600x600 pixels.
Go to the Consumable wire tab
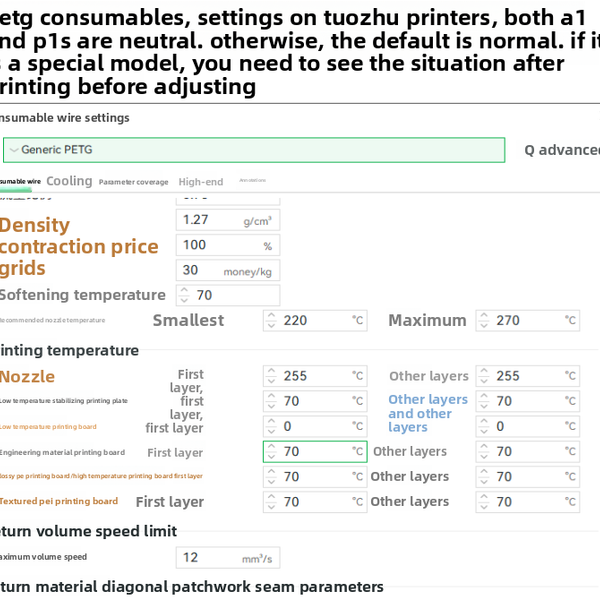click(x=20, y=182)
